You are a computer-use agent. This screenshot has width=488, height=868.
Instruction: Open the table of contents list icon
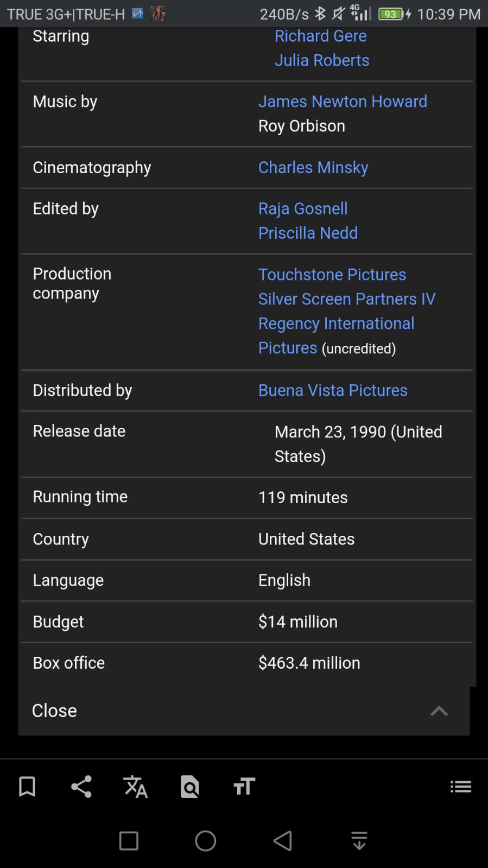461,787
